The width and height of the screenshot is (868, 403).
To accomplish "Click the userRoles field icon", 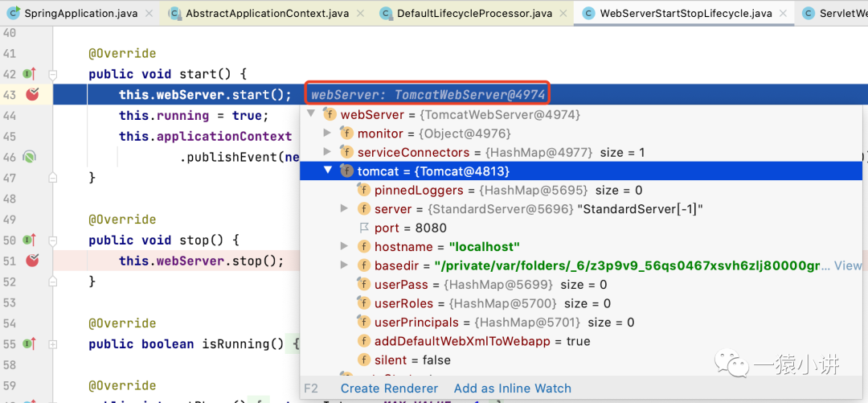I will [364, 303].
